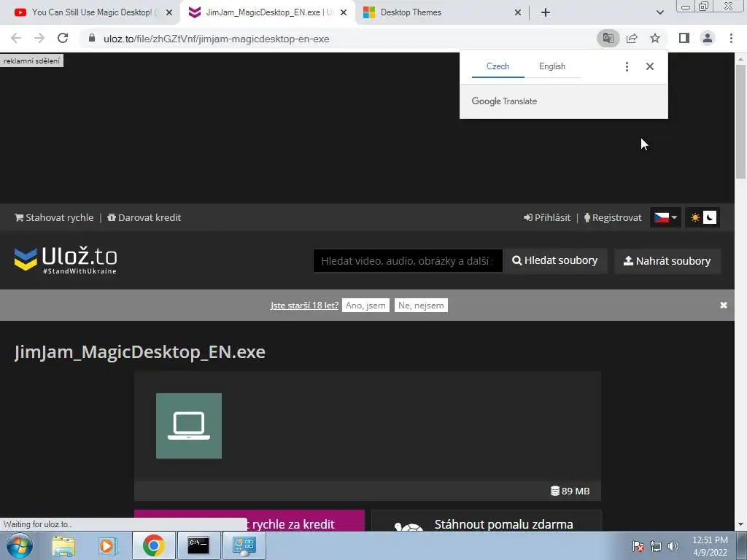Screen dimensions: 747x560
Task: Click the lock icon in address bar
Action: (92, 38)
